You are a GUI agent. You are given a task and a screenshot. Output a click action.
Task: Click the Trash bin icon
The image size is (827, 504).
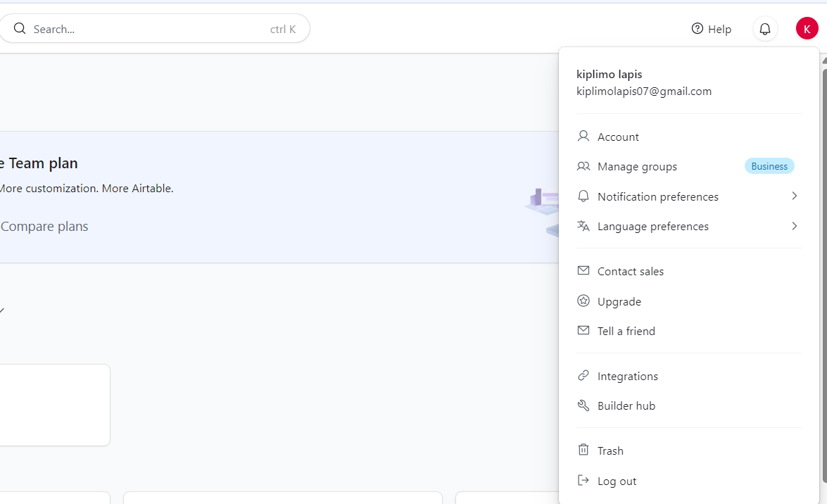[583, 449]
